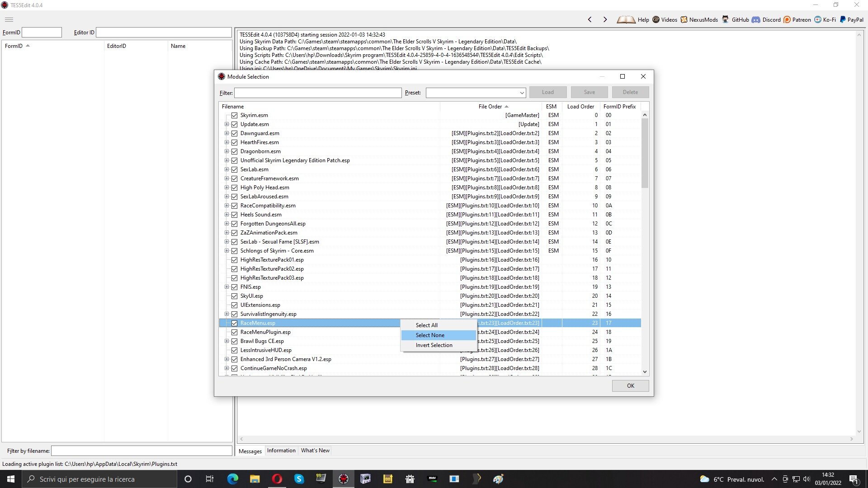Switch to TES5Edit taskbar icon
This screenshot has width=868, height=488.
344,479
